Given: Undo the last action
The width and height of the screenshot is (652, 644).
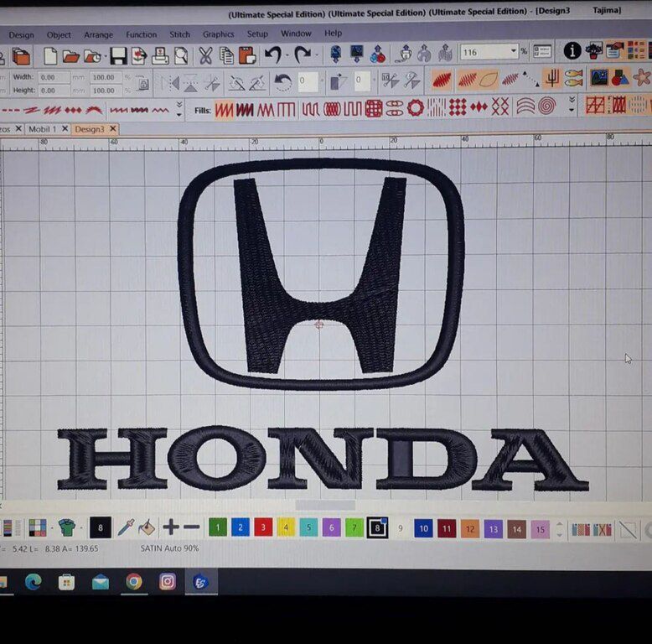Looking at the screenshot, I should tap(273, 55).
